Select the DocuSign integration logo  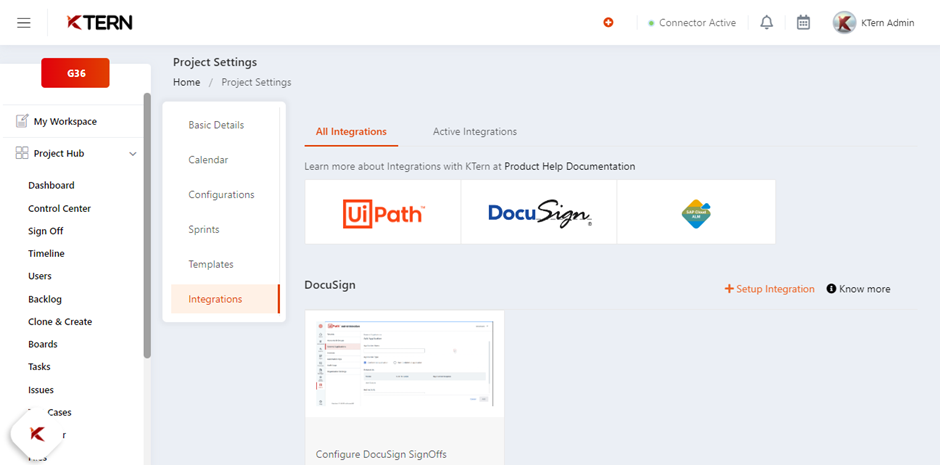(x=539, y=212)
